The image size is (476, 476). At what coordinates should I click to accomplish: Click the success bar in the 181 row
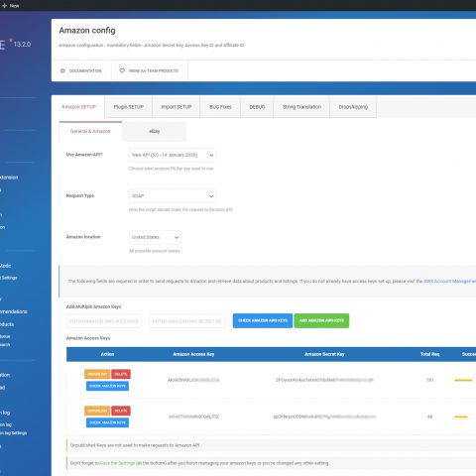point(463,380)
